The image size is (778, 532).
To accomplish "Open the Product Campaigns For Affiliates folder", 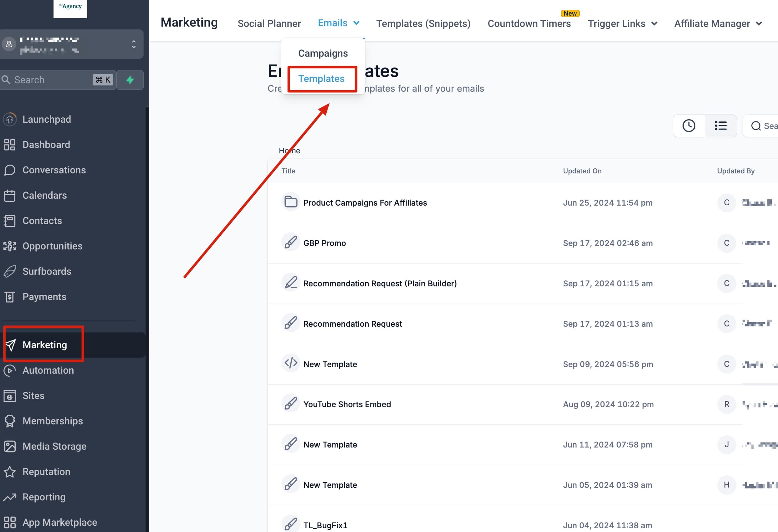I will [365, 202].
